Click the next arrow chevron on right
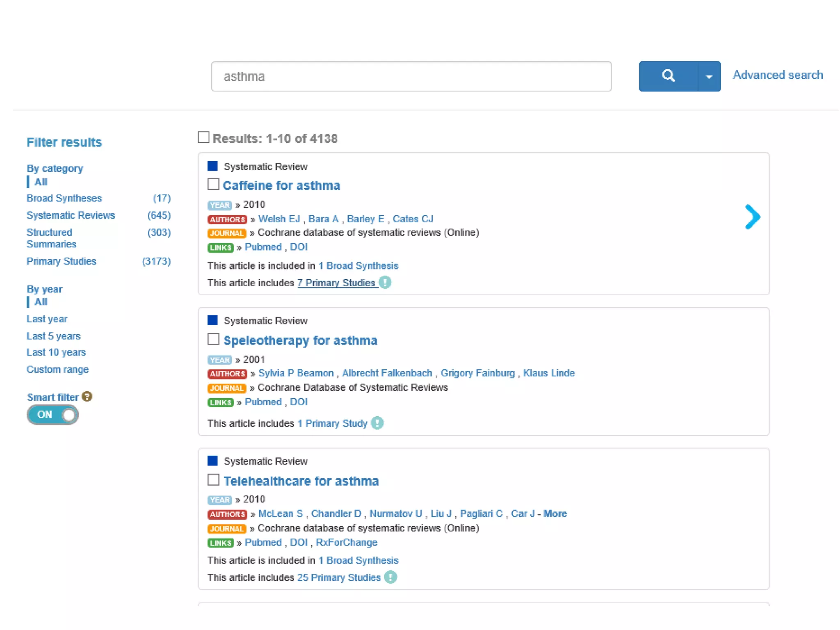Screen dimensions: 840x630 [x=752, y=217]
